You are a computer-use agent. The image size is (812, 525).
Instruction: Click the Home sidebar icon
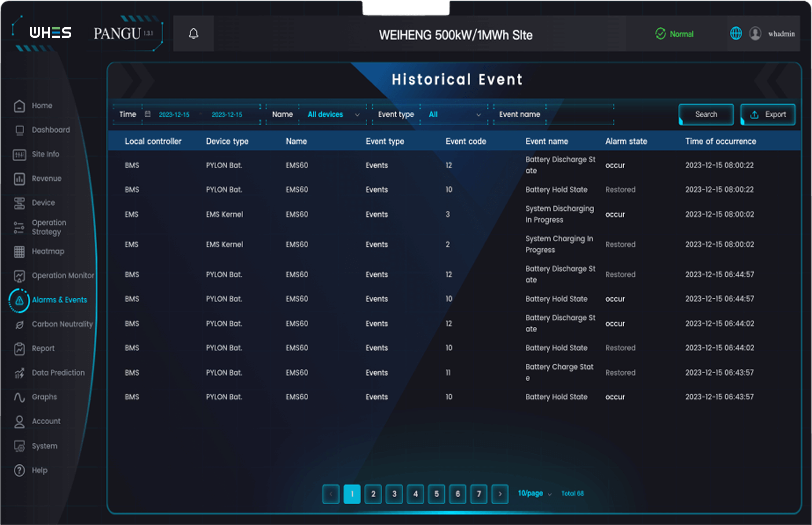19,106
